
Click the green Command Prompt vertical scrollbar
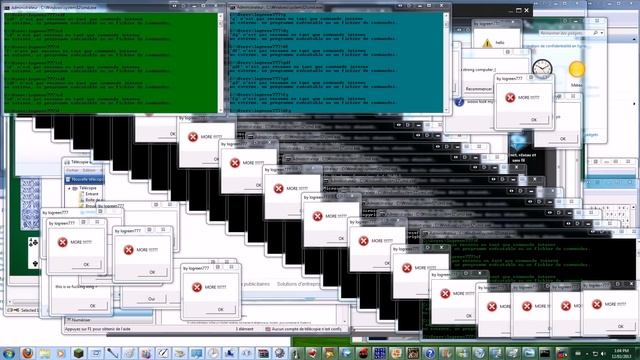[x=221, y=62]
